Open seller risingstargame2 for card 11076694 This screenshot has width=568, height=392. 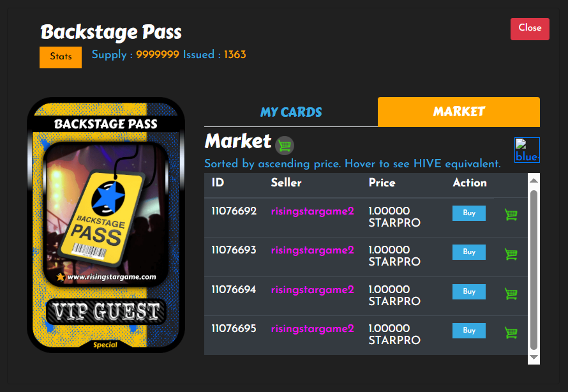[x=312, y=290]
